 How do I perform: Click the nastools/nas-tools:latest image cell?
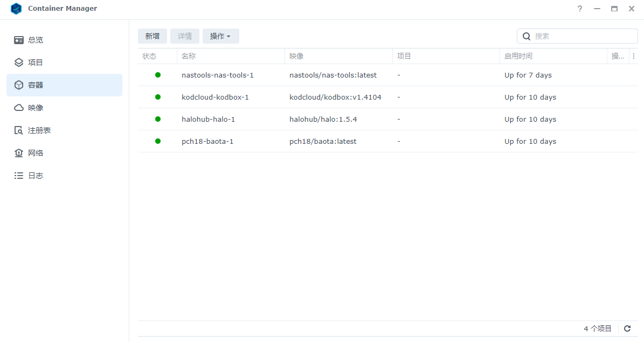[x=333, y=75]
